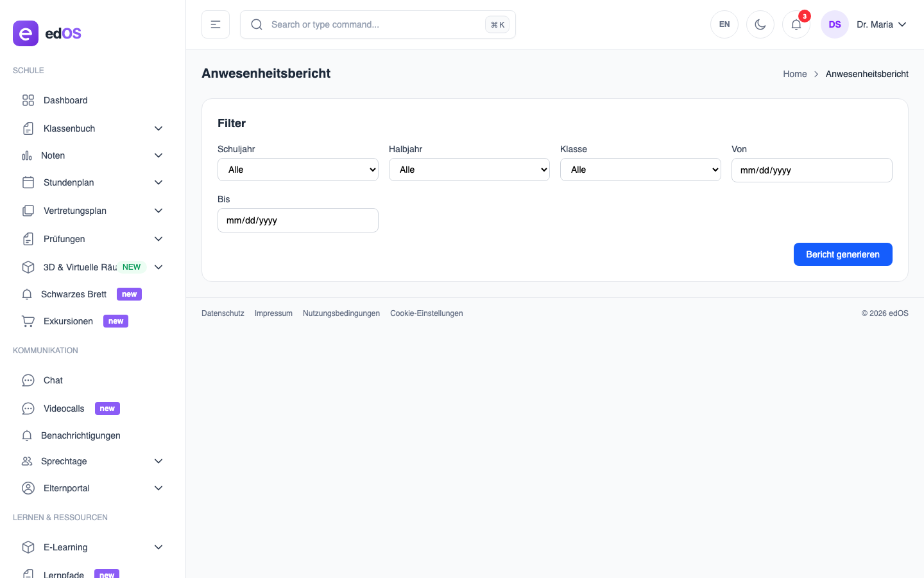The width and height of the screenshot is (924, 578).
Task: Expand the Prüfungen menu chevron
Action: 158,238
